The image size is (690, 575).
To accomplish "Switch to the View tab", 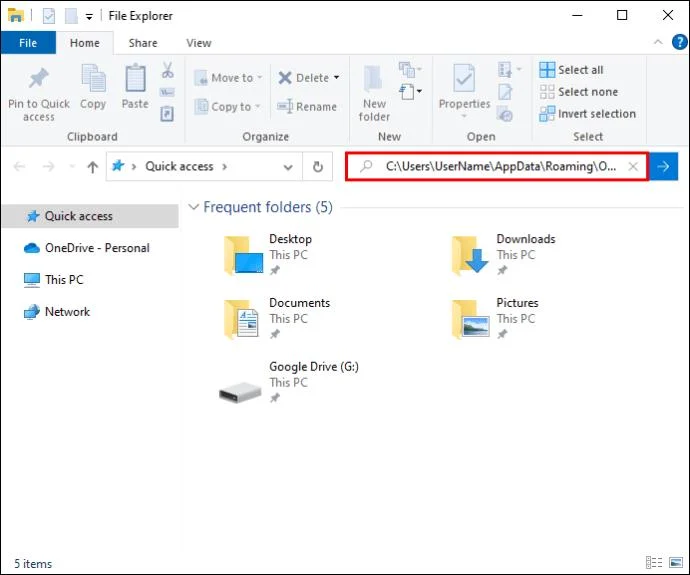I will pyautogui.click(x=198, y=43).
